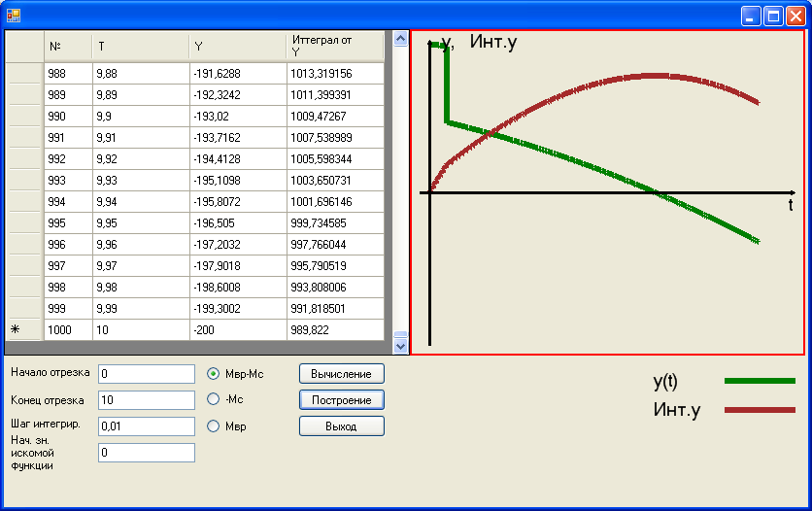Select cell with value 993
Viewport: 812px width, 511px height.
point(68,180)
